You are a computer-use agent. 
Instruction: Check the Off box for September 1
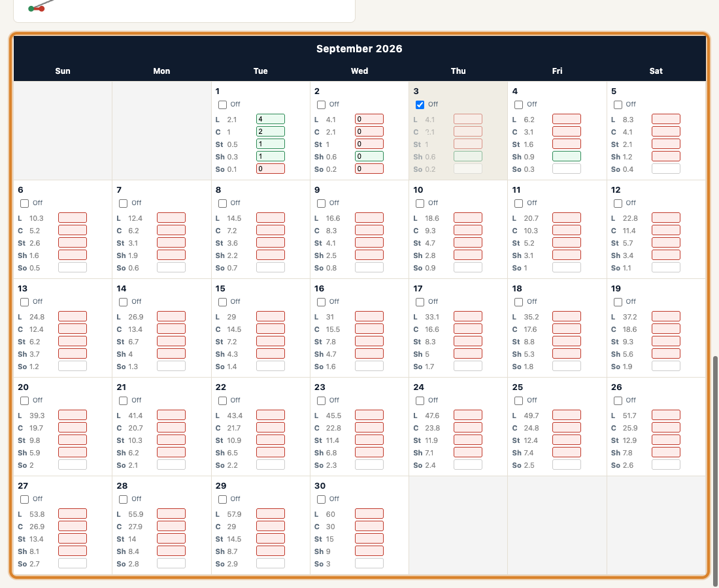[222, 105]
